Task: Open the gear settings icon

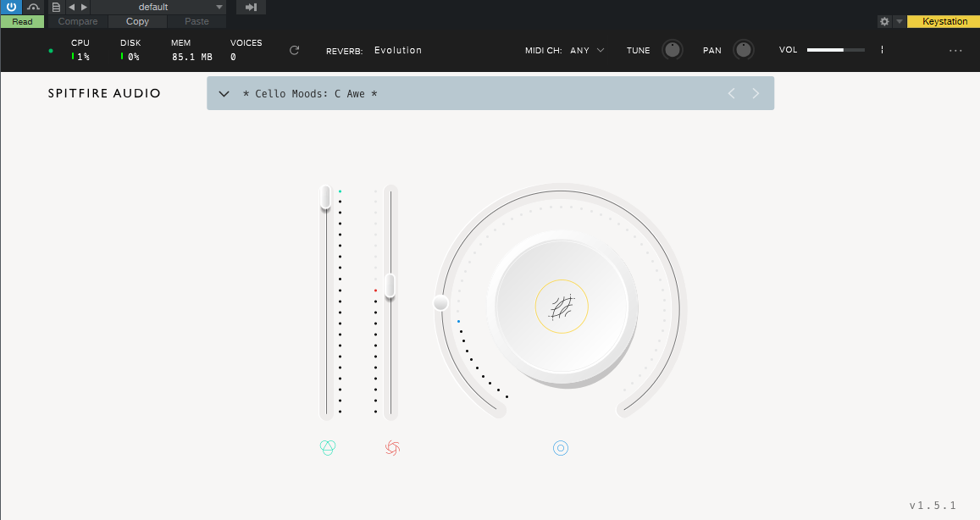Action: (x=884, y=21)
